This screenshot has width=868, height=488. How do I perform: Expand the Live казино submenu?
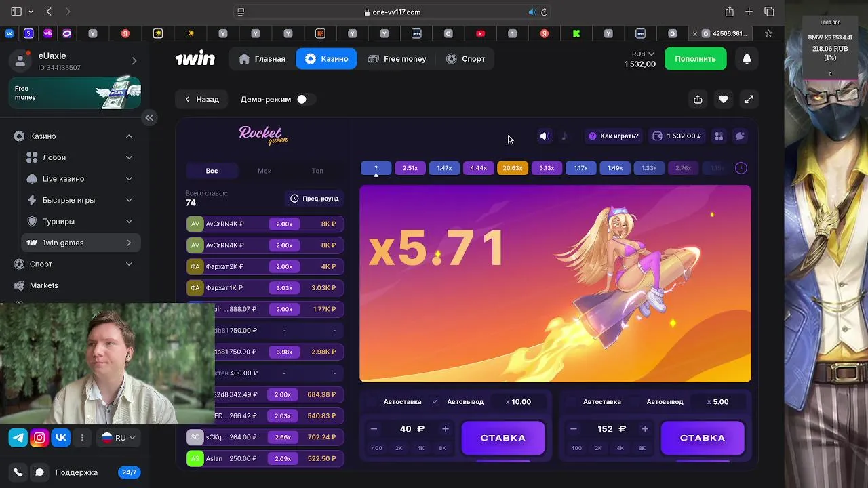coord(129,179)
